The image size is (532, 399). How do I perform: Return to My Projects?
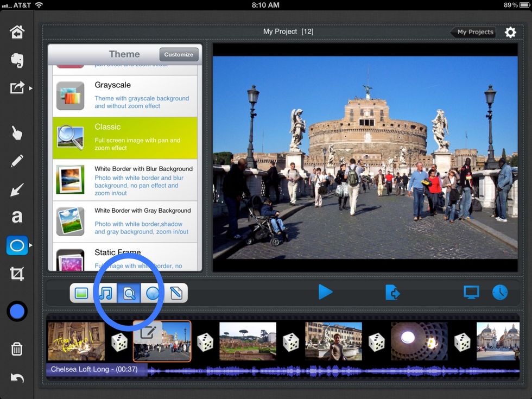click(x=473, y=32)
